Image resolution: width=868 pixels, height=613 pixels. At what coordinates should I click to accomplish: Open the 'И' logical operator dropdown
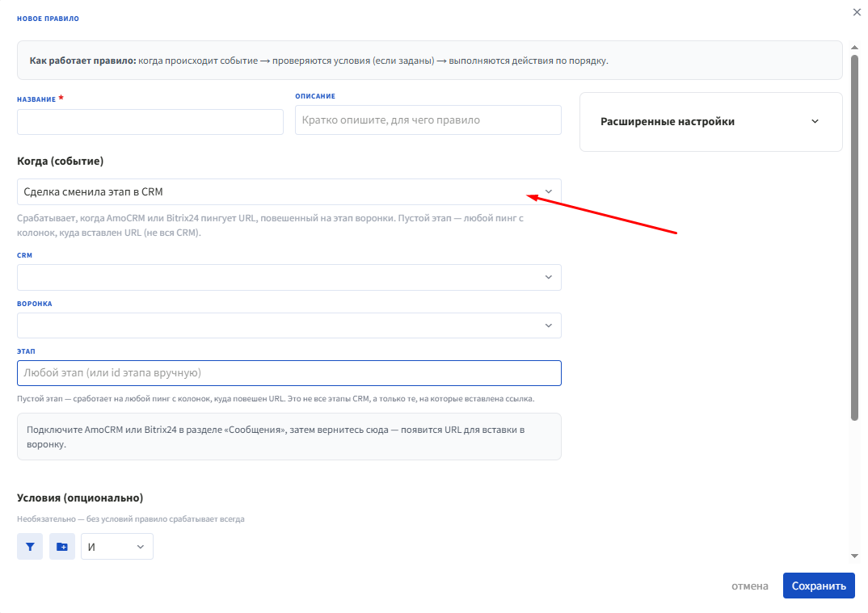click(x=117, y=547)
